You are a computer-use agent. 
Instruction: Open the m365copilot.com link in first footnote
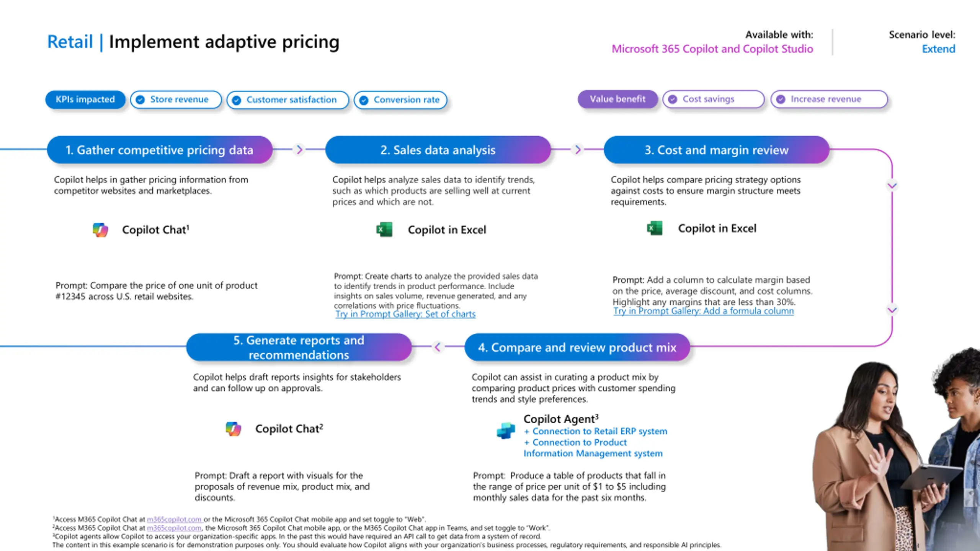(174, 519)
